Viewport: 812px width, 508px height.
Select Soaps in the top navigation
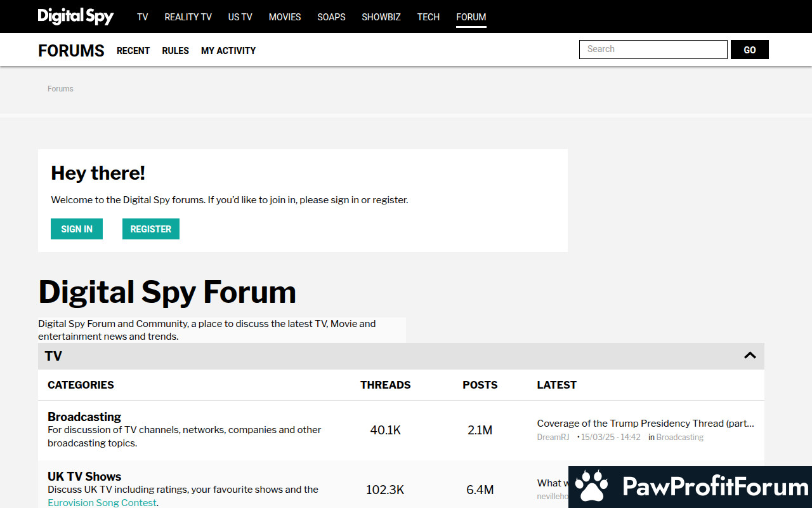(332, 17)
